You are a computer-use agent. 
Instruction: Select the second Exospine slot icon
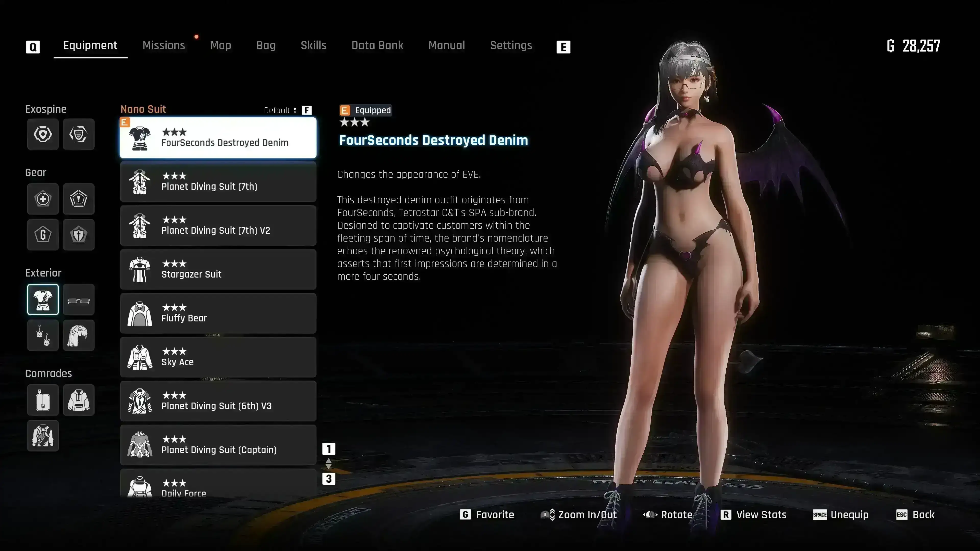[78, 134]
